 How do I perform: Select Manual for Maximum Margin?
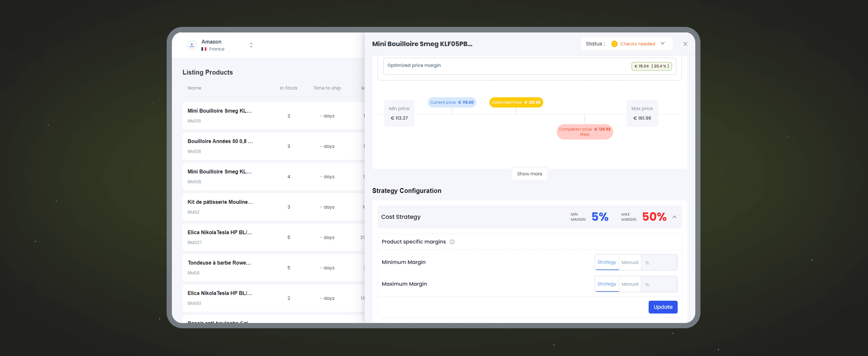[x=630, y=284]
